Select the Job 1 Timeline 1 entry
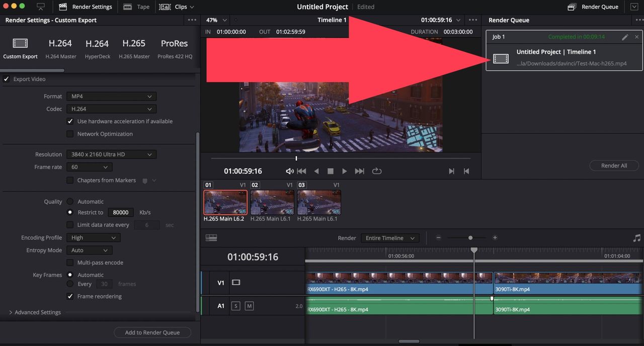 click(x=563, y=57)
